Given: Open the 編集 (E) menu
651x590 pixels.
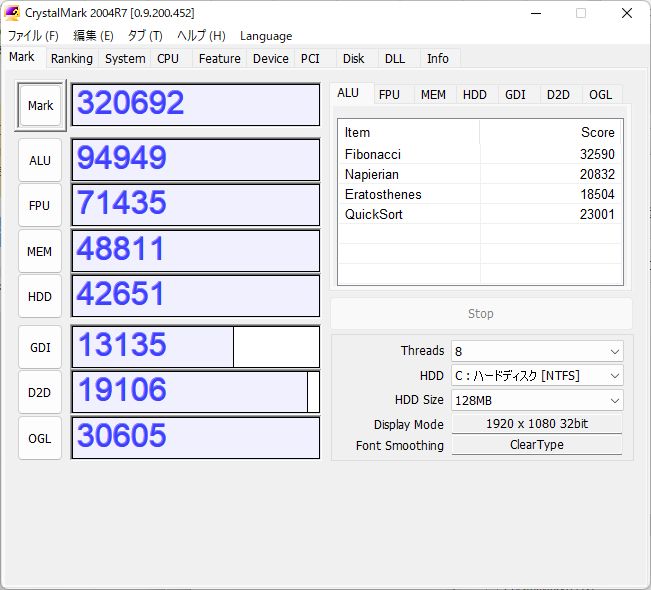Looking at the screenshot, I should coord(93,36).
